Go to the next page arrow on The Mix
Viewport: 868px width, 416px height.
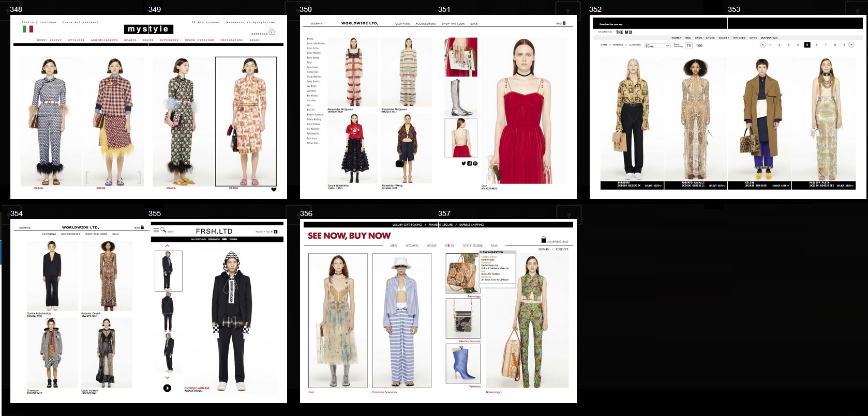[x=851, y=45]
